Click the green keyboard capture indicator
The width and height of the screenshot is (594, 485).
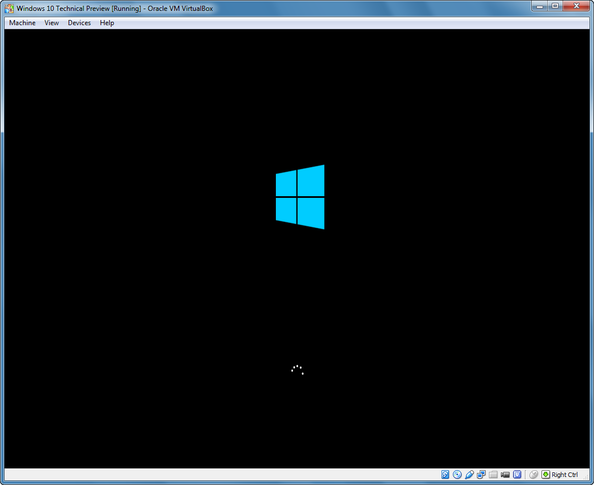coord(546,474)
